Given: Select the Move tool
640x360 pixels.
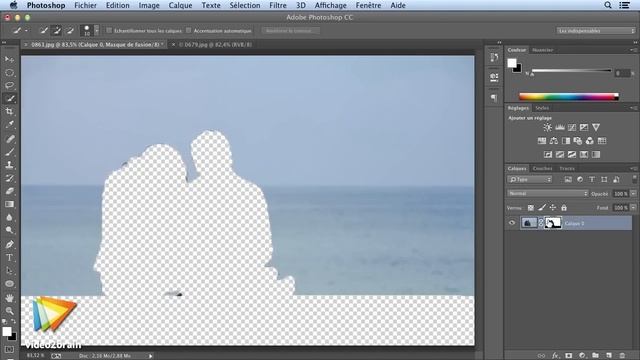Looking at the screenshot, I should (x=9, y=60).
